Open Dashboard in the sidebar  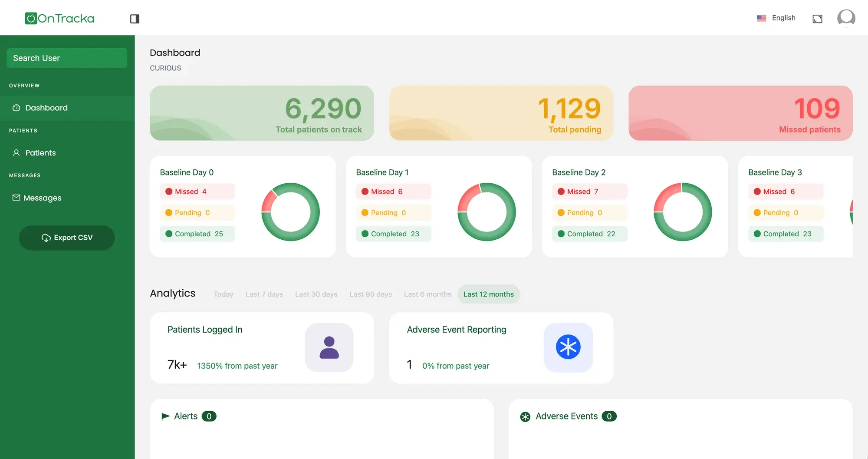click(x=67, y=108)
